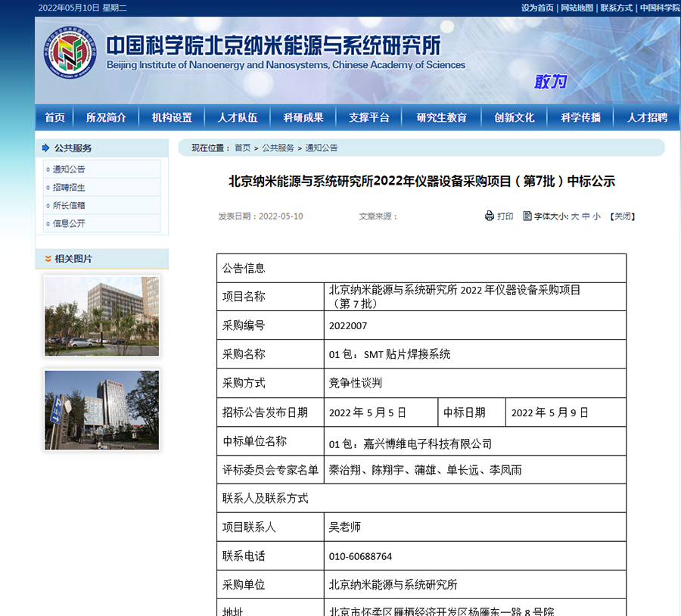Open the first building photo thumbnail
681x616 pixels.
(101, 316)
